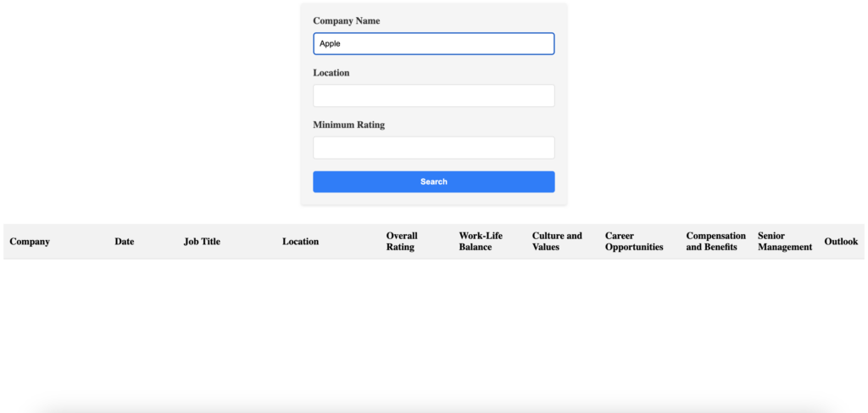The width and height of the screenshot is (868, 413).
Task: Select the Outlook column header
Action: click(x=841, y=242)
